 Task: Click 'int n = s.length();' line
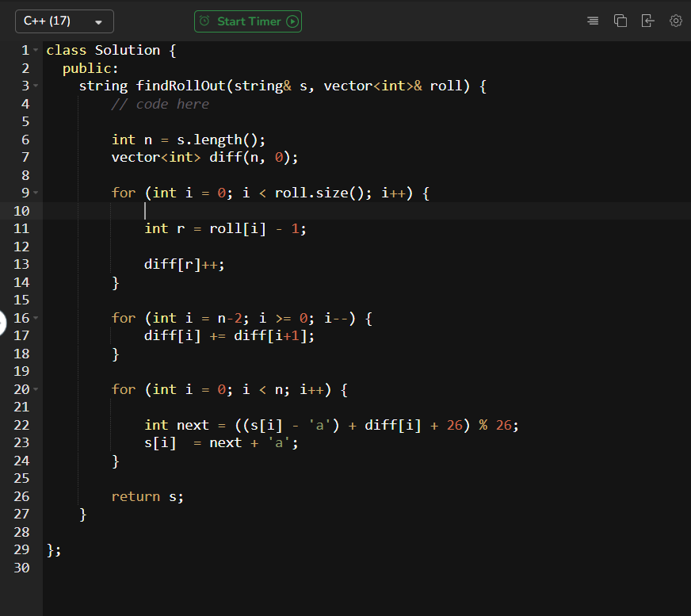point(188,140)
